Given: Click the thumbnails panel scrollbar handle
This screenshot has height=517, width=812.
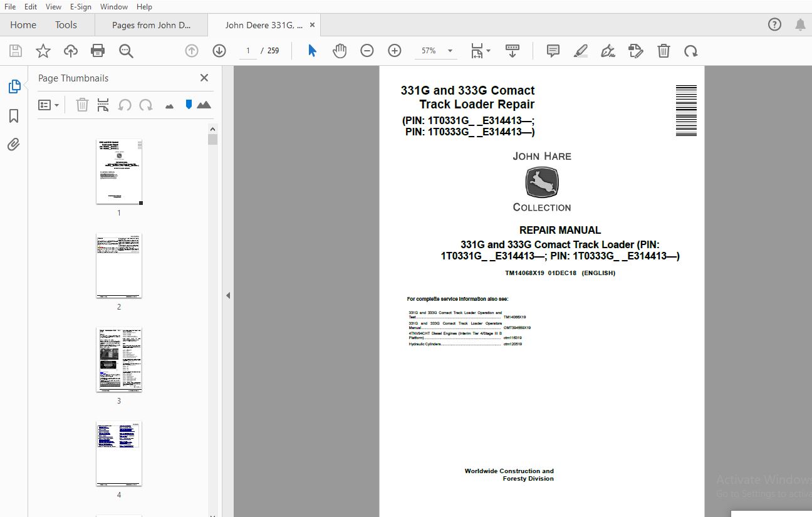Looking at the screenshot, I should click(x=213, y=140).
